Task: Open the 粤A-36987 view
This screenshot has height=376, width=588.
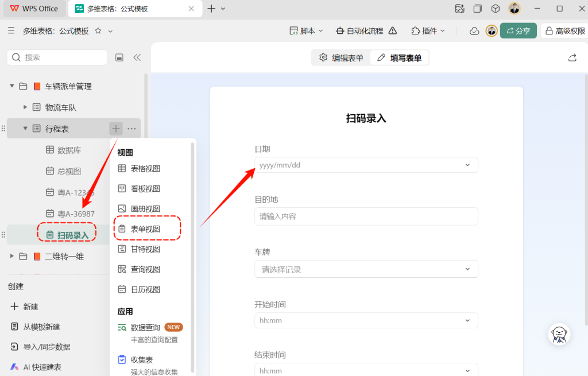Action: click(70, 214)
